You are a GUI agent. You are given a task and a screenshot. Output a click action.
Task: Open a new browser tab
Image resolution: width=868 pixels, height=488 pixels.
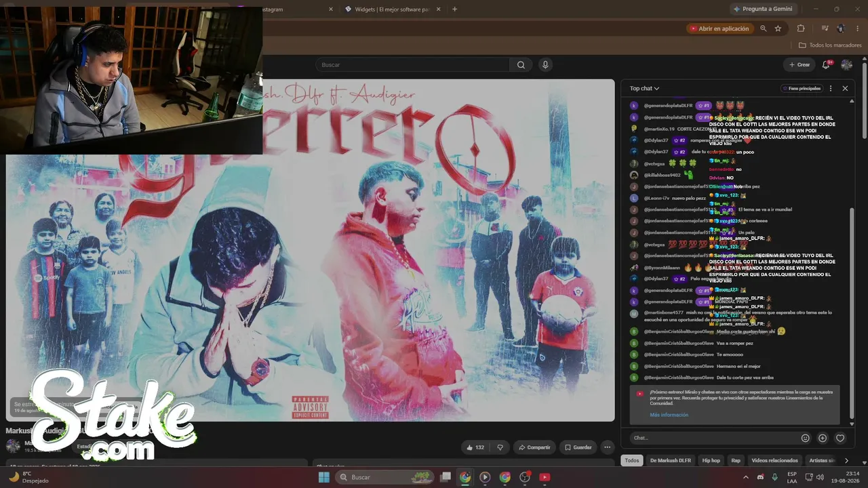454,9
